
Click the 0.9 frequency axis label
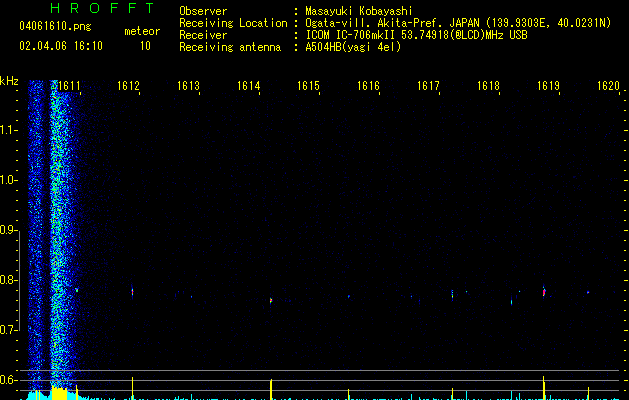pos(9,230)
